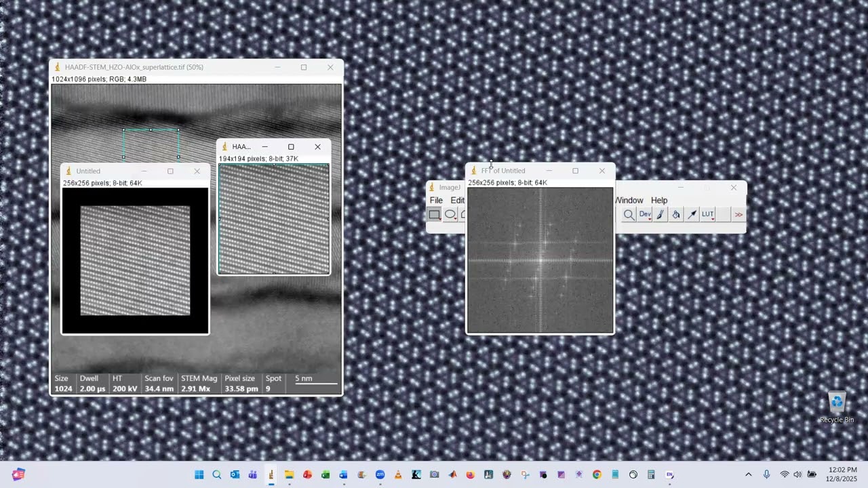Open Calculator from the taskbar
The width and height of the screenshot is (868, 488).
pos(651,474)
